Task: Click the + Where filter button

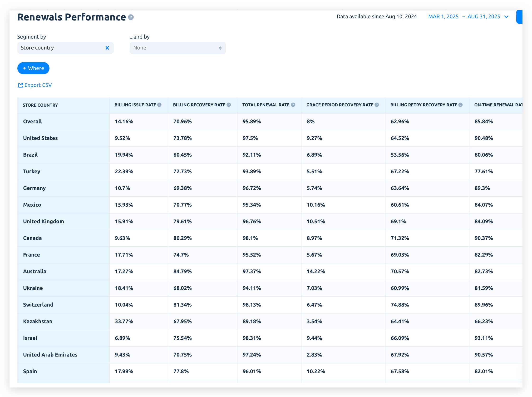Action: [33, 68]
